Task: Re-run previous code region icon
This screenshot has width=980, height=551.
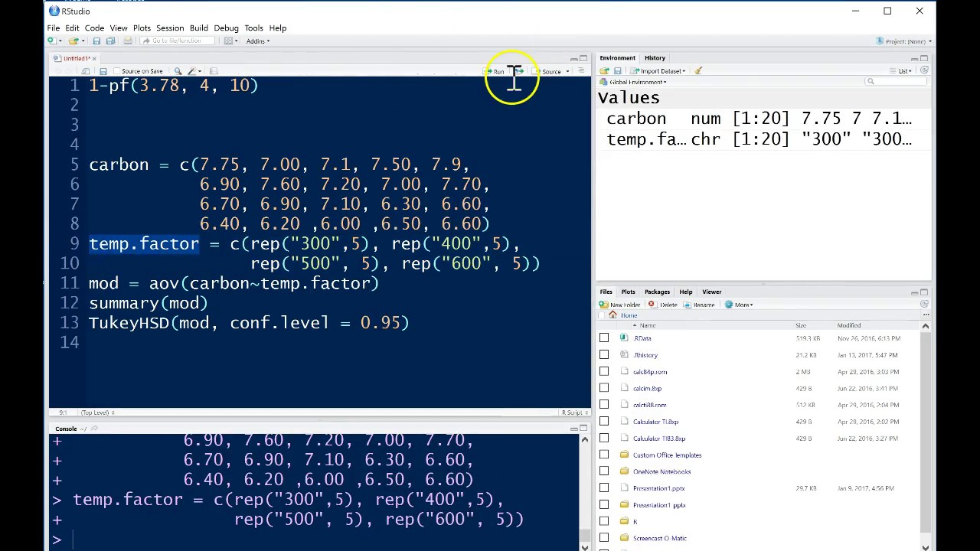Action: 519,71
